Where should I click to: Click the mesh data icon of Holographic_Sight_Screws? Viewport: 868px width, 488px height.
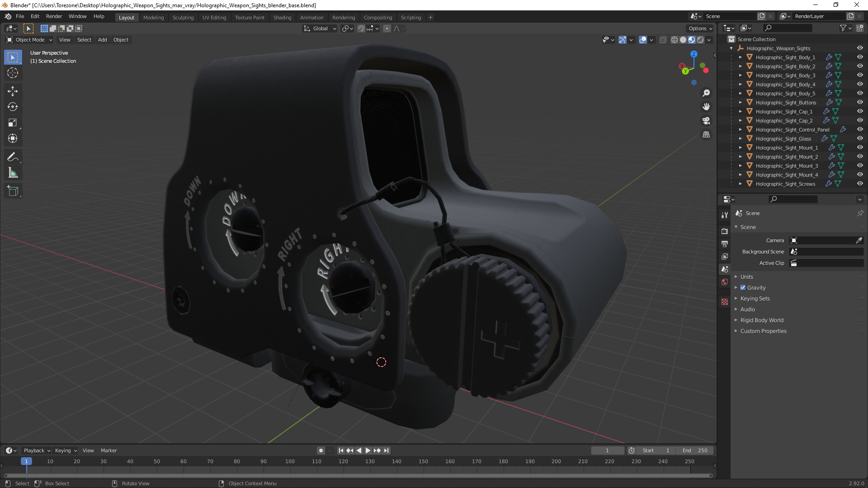click(838, 184)
